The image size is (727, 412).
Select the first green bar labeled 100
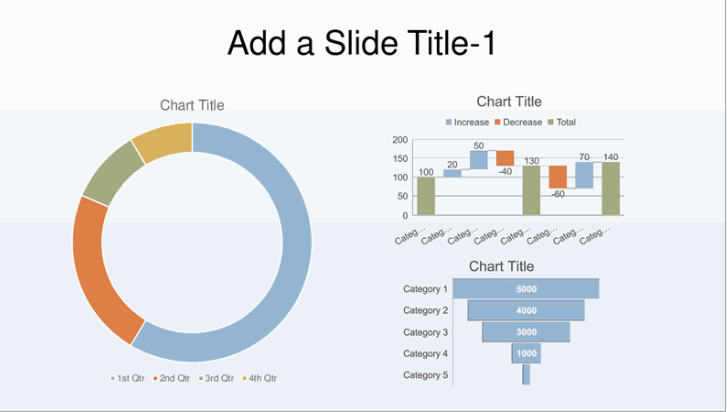tap(426, 196)
